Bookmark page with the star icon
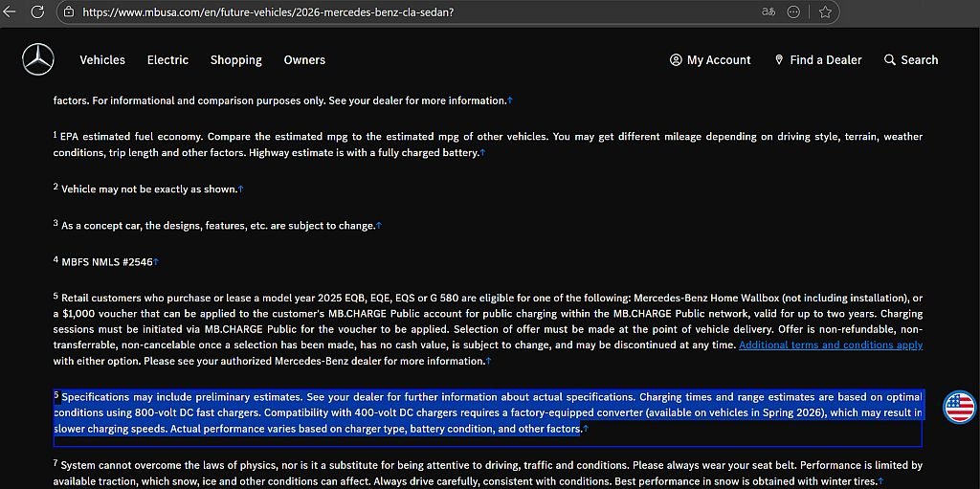Screen dimensions: 980x489 (x=825, y=12)
